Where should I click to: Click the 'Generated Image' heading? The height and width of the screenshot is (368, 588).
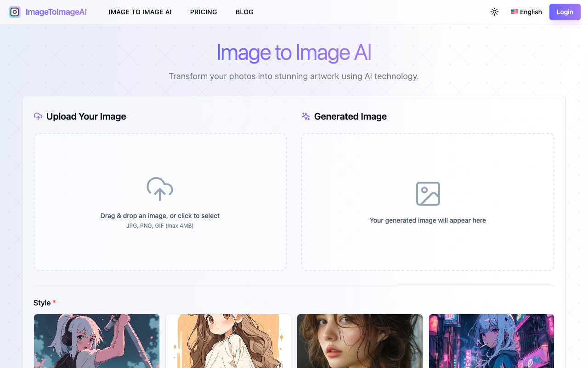(x=351, y=116)
